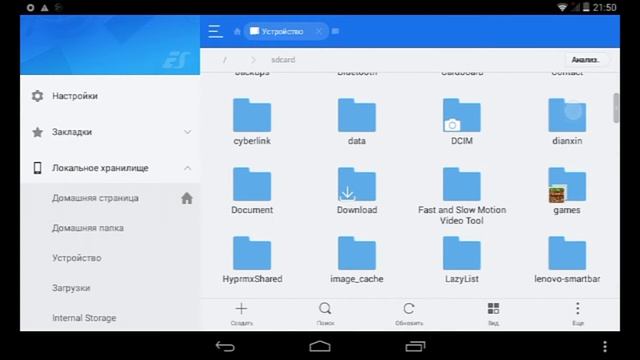The width and height of the screenshot is (640, 360).
Task: Open the games folder
Action: [x=567, y=191]
